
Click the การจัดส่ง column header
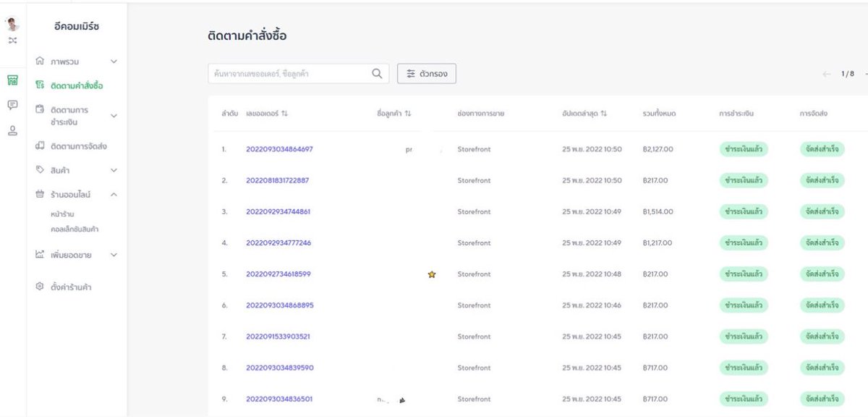click(x=814, y=114)
